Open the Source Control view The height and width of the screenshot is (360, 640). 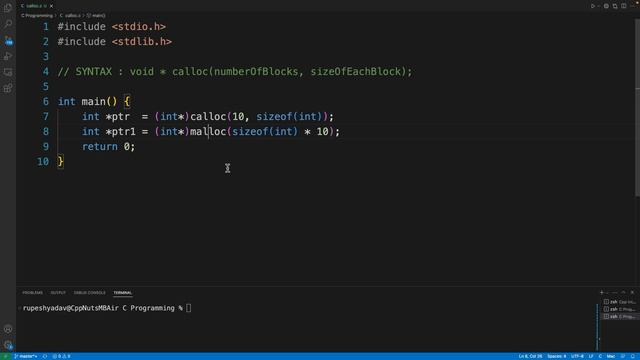8,40
